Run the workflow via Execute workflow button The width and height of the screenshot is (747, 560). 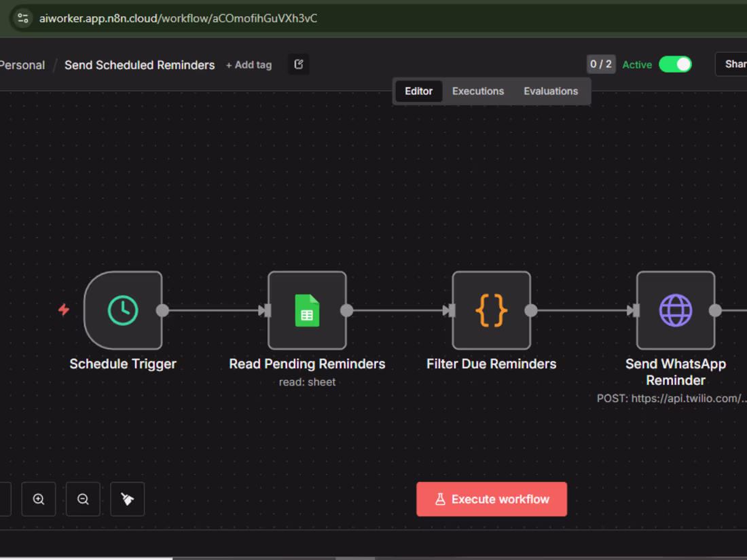click(x=492, y=499)
